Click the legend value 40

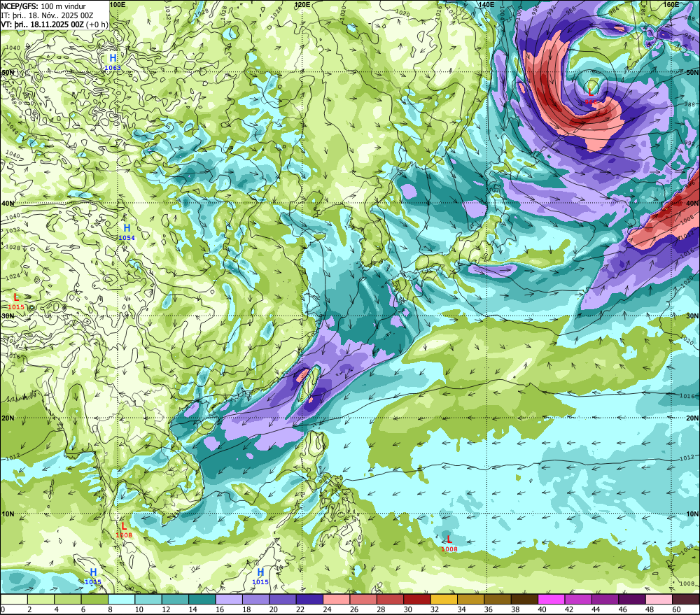542,609
